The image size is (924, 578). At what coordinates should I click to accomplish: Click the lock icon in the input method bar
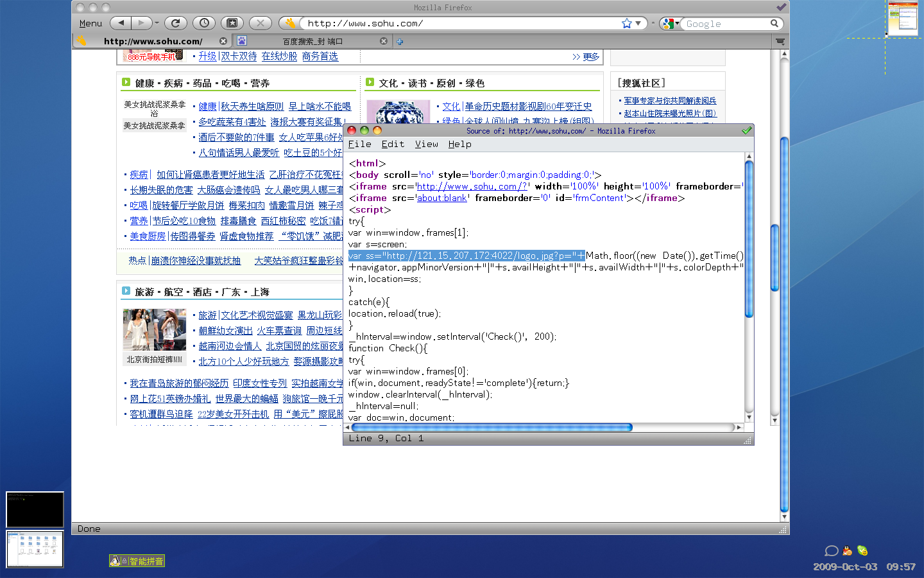click(x=124, y=561)
